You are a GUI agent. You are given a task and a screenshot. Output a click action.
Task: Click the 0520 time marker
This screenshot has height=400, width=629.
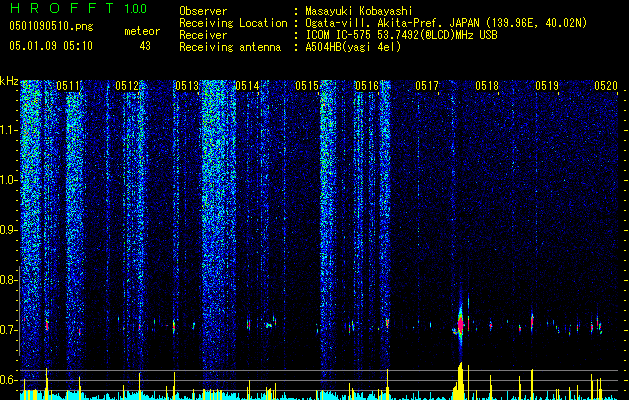pos(606,86)
